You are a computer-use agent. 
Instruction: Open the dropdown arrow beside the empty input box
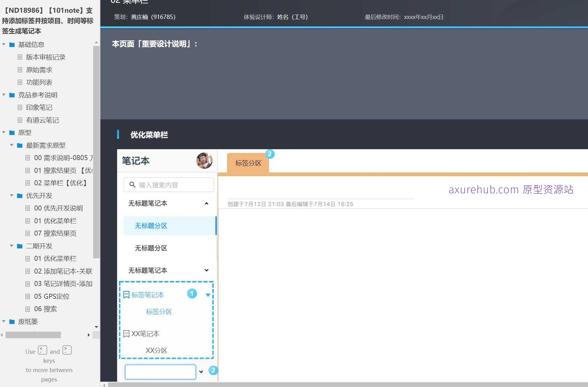click(201, 372)
